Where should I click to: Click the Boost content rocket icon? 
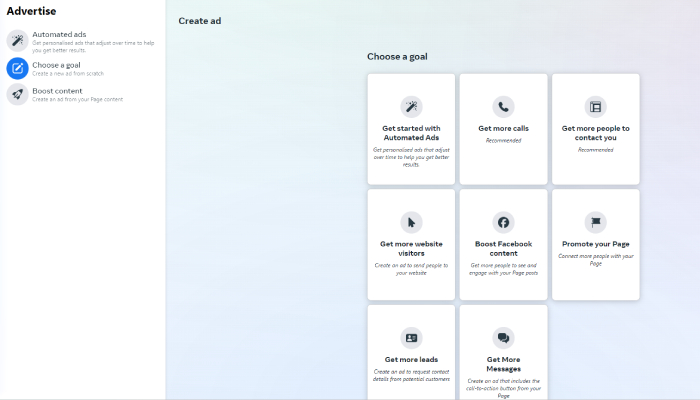[17, 94]
